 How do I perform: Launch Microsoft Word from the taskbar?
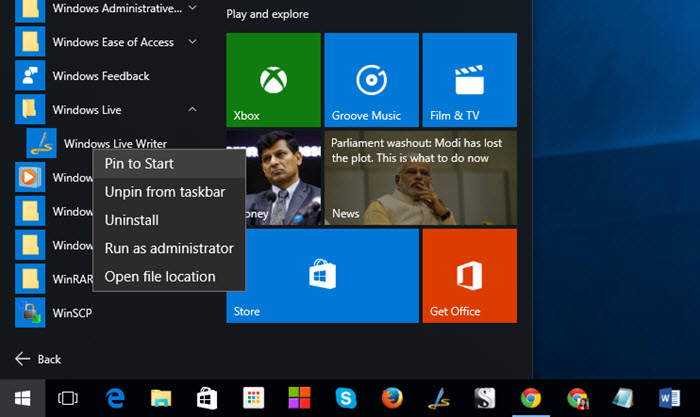pos(670,398)
